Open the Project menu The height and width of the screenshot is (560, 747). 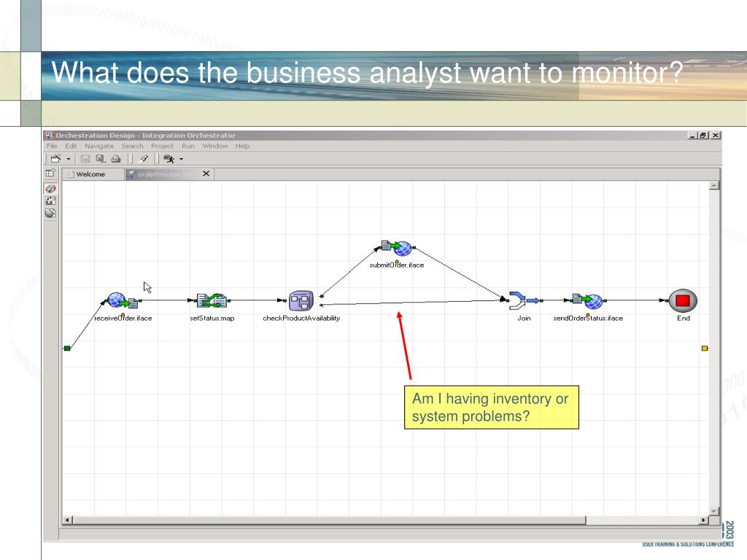[x=162, y=146]
